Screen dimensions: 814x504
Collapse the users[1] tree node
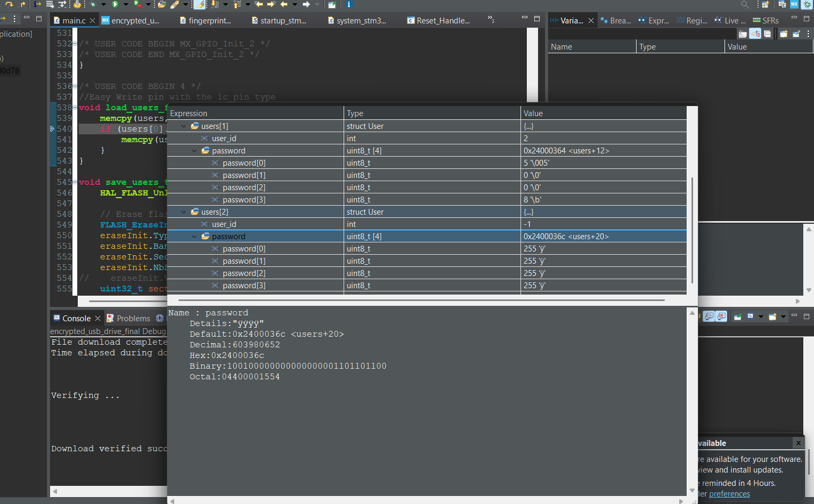[184, 126]
